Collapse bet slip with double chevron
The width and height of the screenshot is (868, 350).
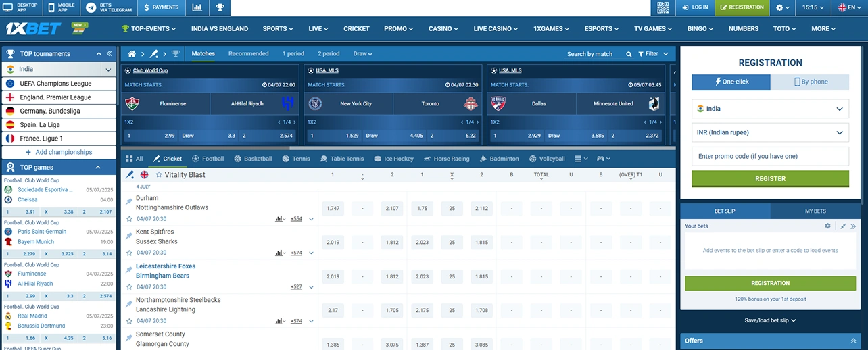click(853, 226)
